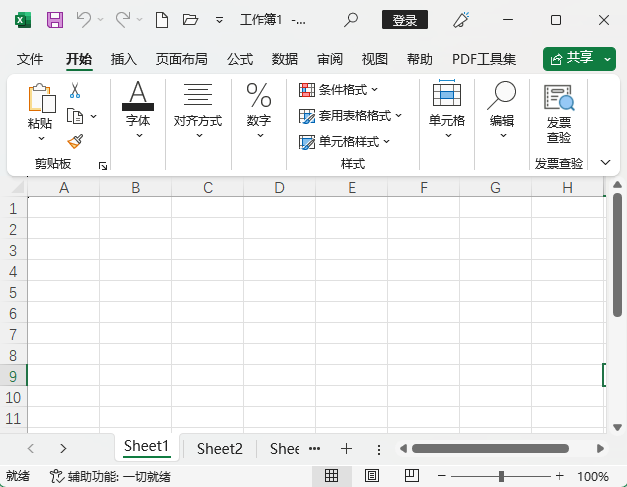The height and width of the screenshot is (487, 627).
Task: Open the 帮助 tab
Action: (x=419, y=59)
